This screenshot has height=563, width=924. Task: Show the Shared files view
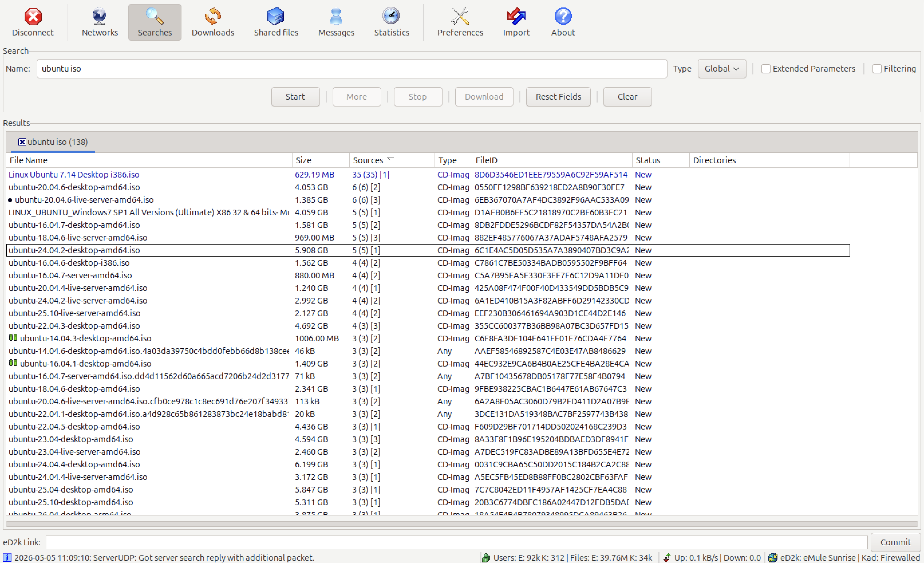click(276, 22)
